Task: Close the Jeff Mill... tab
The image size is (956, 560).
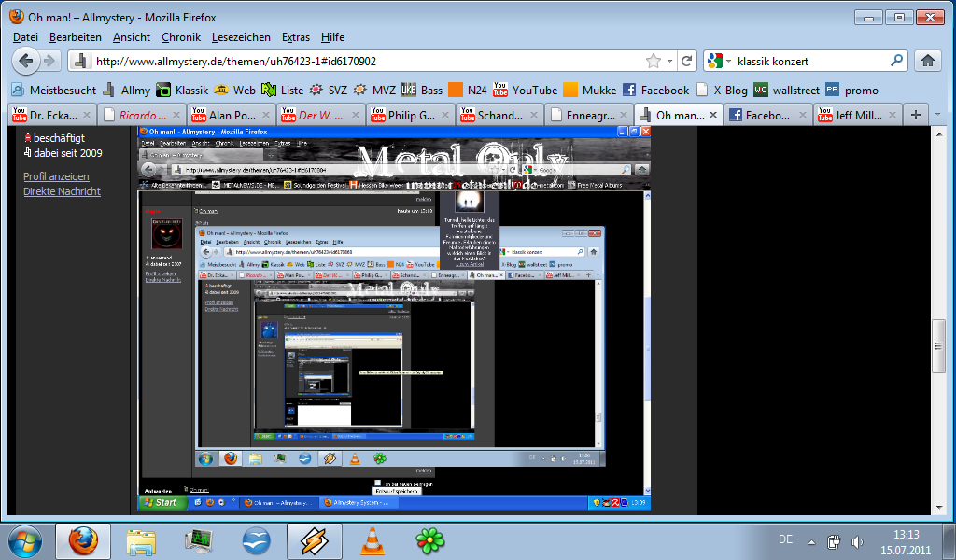Action: coord(892,115)
